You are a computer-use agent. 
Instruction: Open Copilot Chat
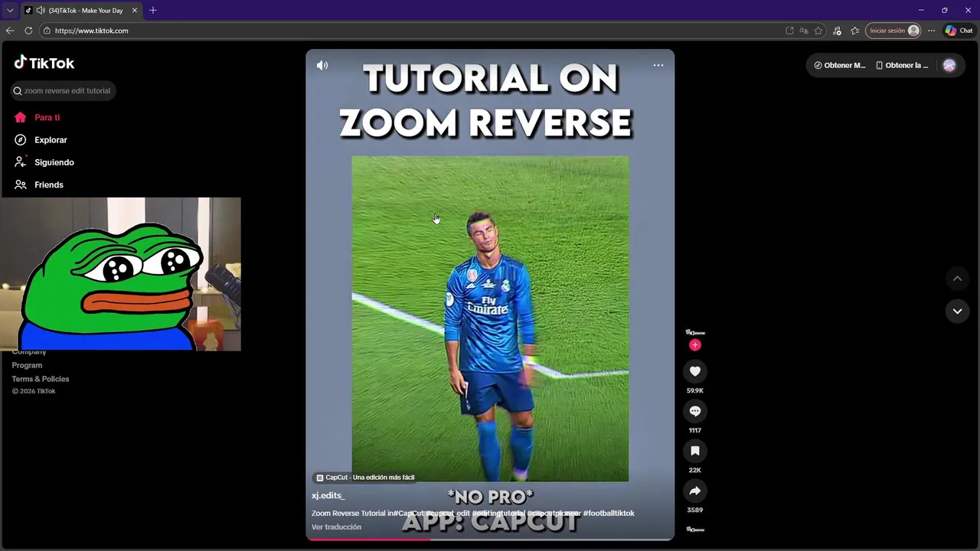(x=959, y=31)
